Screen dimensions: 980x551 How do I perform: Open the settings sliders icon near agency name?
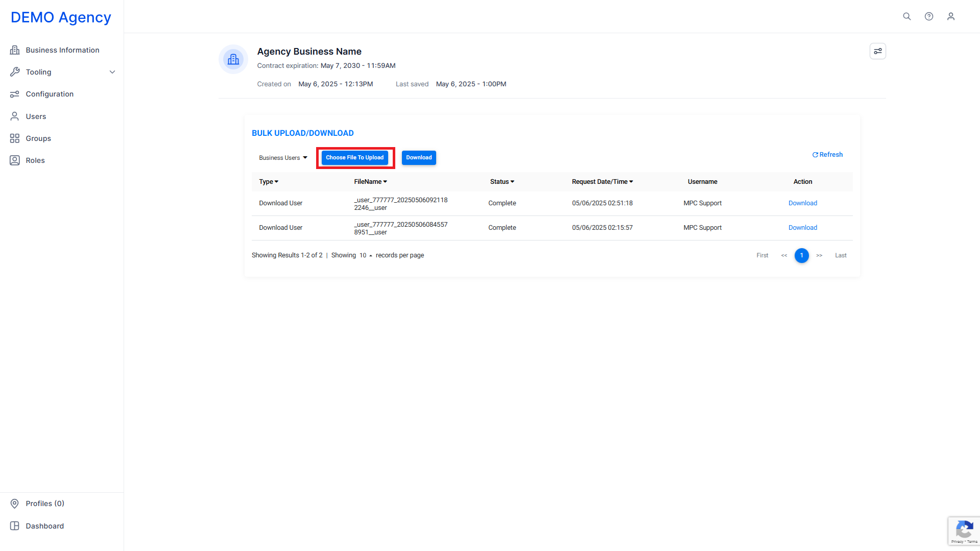pos(878,51)
